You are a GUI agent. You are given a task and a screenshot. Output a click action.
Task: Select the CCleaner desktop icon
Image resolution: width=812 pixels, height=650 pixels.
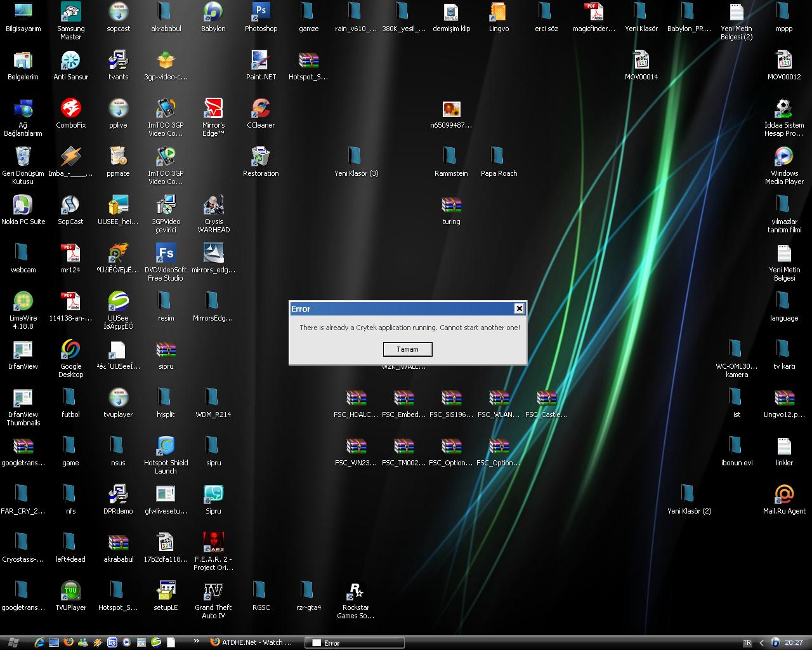(261, 114)
